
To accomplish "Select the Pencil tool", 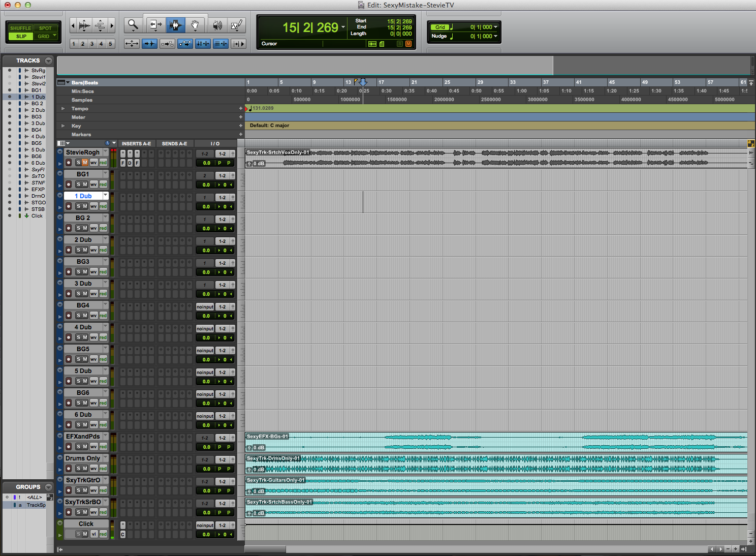I will pyautogui.click(x=237, y=24).
